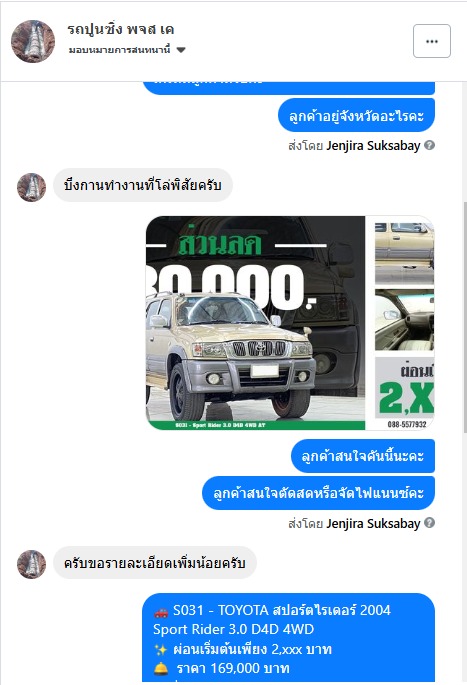Click the upper Jenjira Suksabay sender name
This screenshot has height=685, width=467.
(373, 145)
